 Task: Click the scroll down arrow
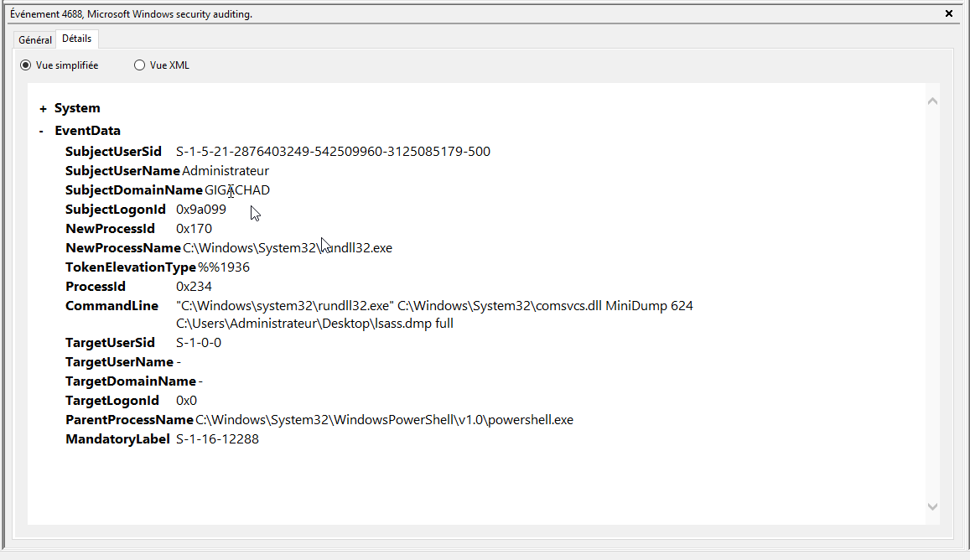point(932,507)
